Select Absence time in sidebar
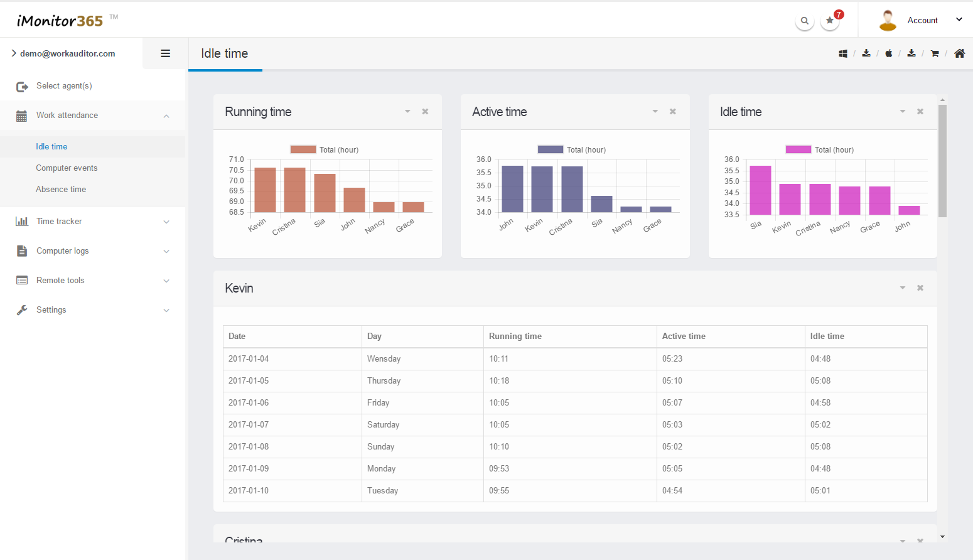Image resolution: width=973 pixels, height=560 pixels. [61, 190]
